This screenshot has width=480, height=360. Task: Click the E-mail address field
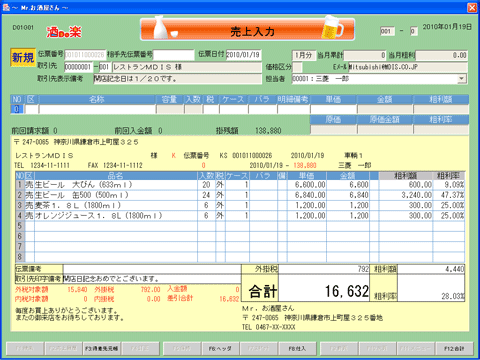point(408,67)
